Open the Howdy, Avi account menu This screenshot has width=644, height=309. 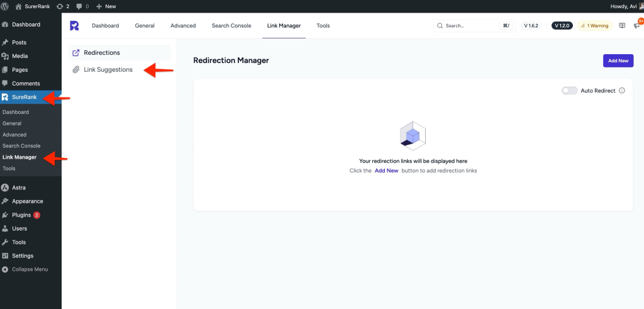(627, 6)
